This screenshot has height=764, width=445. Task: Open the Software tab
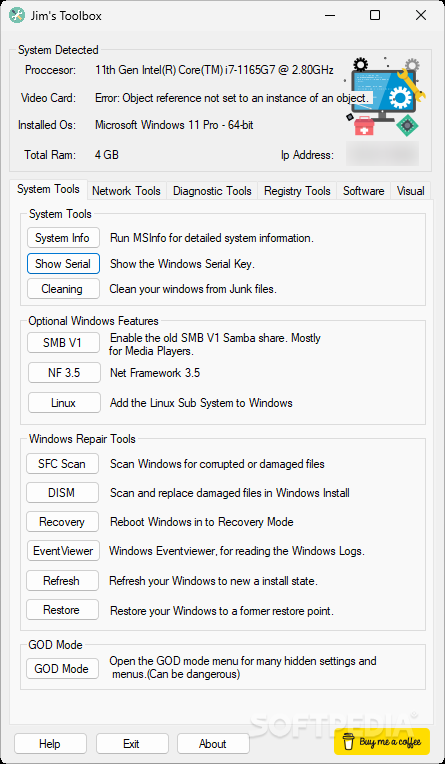pyautogui.click(x=364, y=191)
